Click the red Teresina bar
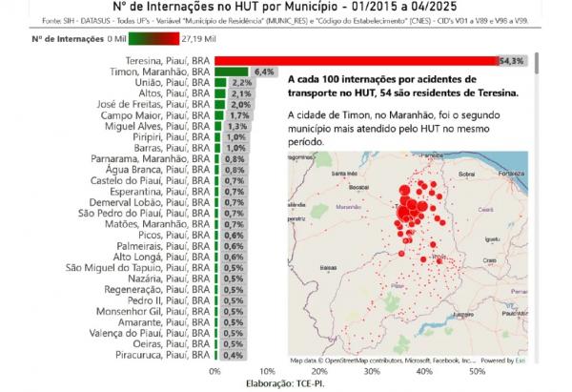 coord(356,61)
